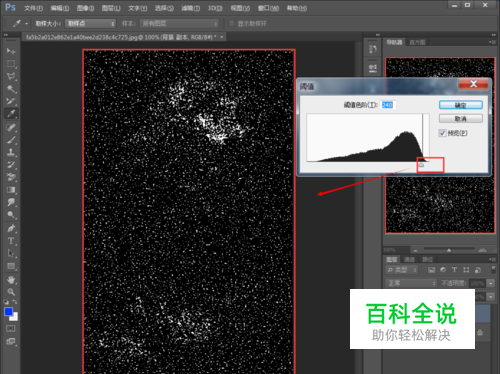
Task: Zoom out using Navigator small mountains icon
Action: 415,250
